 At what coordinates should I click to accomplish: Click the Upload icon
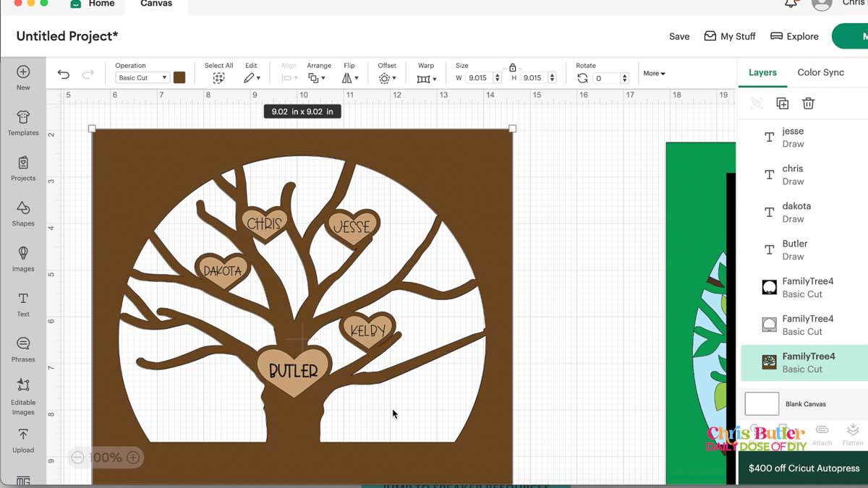(23, 440)
